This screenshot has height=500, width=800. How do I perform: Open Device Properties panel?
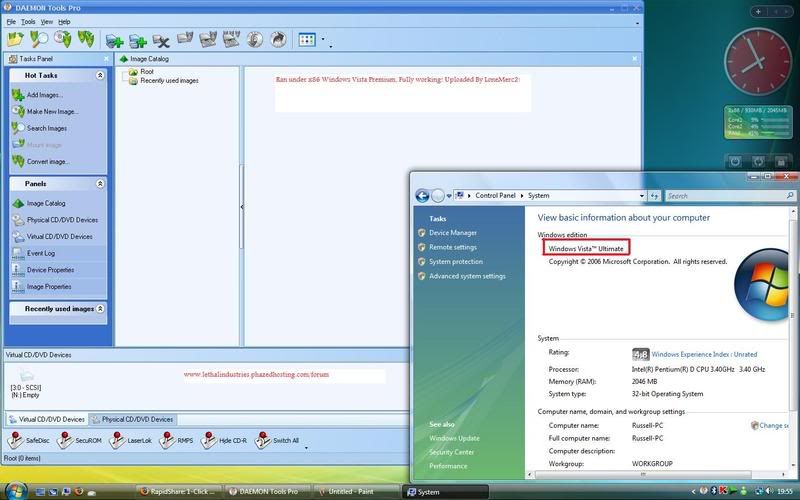[x=43, y=270]
